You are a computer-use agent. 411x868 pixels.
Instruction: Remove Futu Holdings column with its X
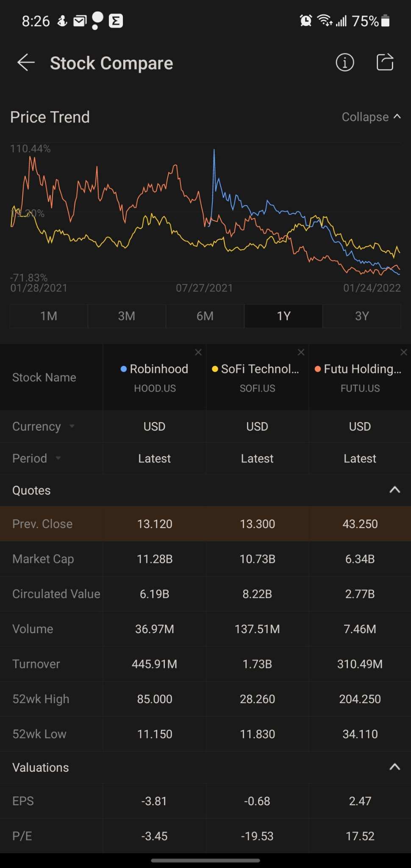tap(404, 352)
